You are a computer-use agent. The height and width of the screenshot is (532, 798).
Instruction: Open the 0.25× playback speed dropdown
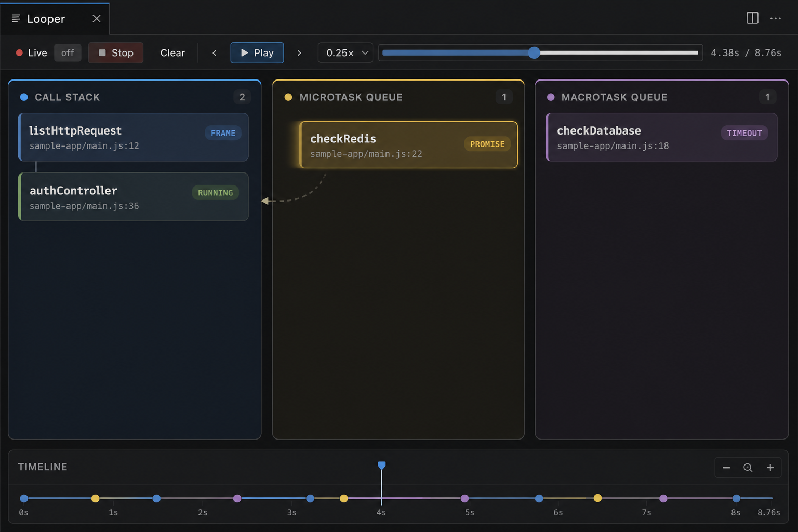coord(345,52)
